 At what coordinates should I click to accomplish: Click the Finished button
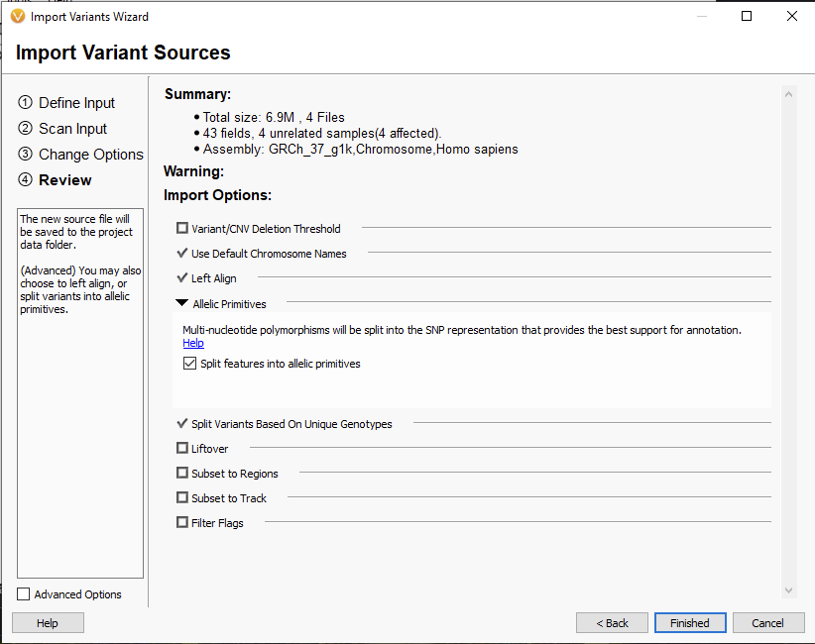(690, 623)
